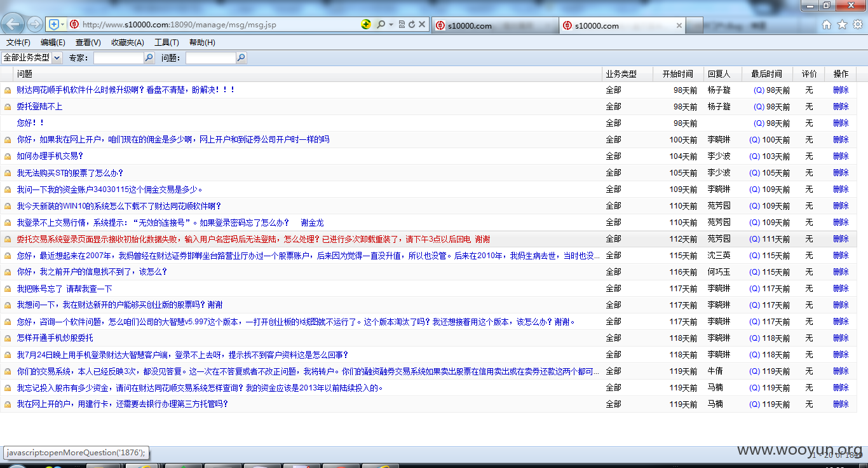Click replier name 何巧玉
Image resolution: width=868 pixels, height=468 pixels.
pos(719,272)
